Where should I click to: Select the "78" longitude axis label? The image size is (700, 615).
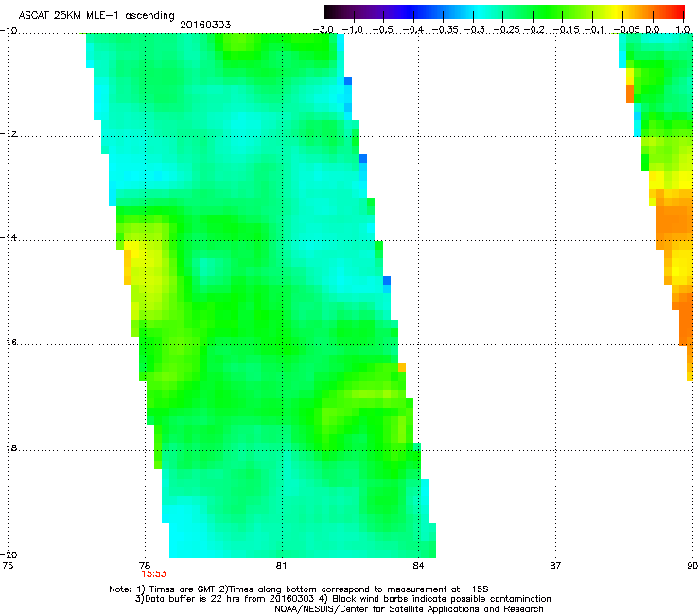click(x=144, y=566)
